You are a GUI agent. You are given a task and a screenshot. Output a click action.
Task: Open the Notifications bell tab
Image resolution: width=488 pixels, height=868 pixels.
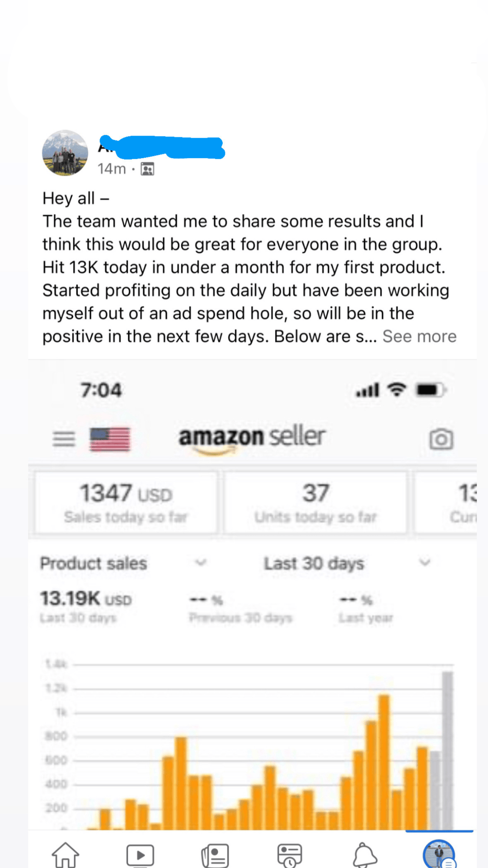(x=364, y=854)
